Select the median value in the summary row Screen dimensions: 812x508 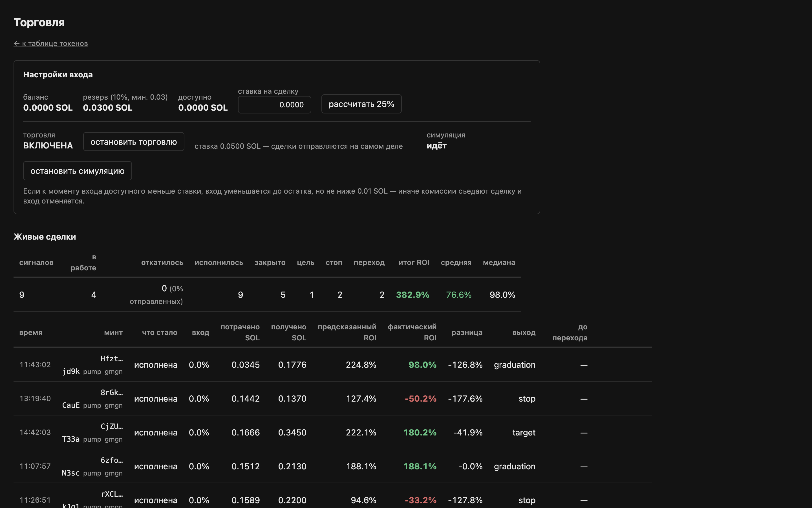tap(502, 295)
